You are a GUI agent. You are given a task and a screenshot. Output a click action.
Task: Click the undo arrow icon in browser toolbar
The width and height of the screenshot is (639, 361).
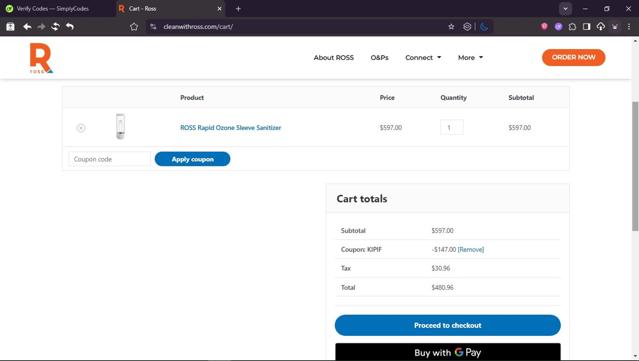(70, 26)
